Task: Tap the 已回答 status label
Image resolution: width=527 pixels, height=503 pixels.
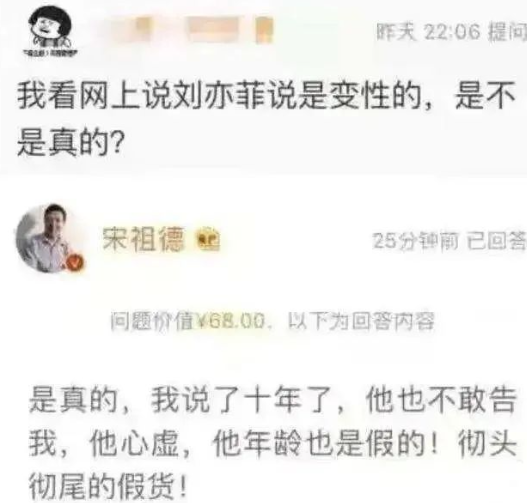Action: [x=496, y=241]
